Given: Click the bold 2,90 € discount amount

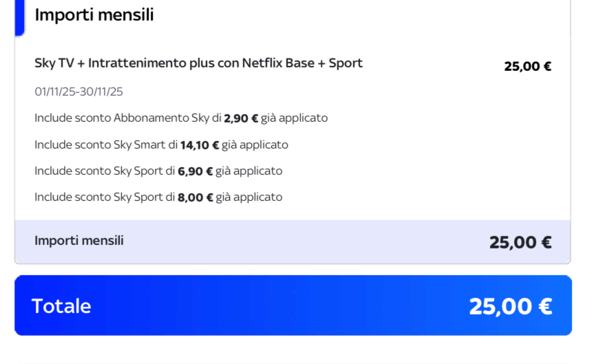Looking at the screenshot, I should click(x=241, y=118).
